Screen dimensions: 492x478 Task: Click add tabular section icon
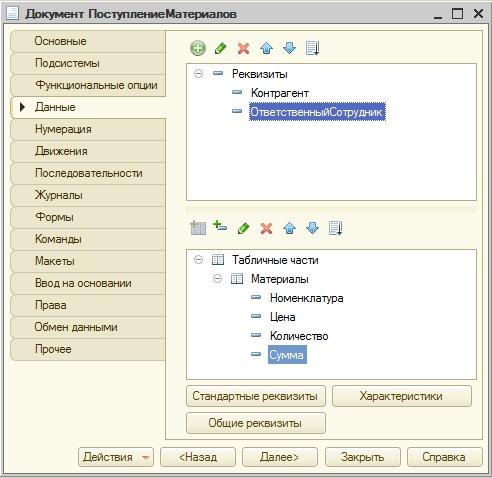point(198,228)
